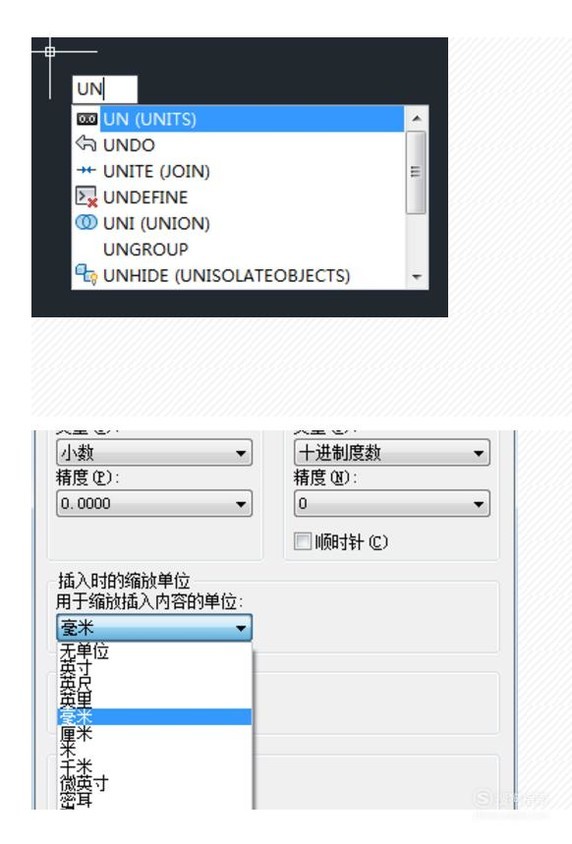Image resolution: width=572 pixels, height=844 pixels.
Task: Collapse the 毫米 insertion scale dropdown
Action: click(154, 628)
